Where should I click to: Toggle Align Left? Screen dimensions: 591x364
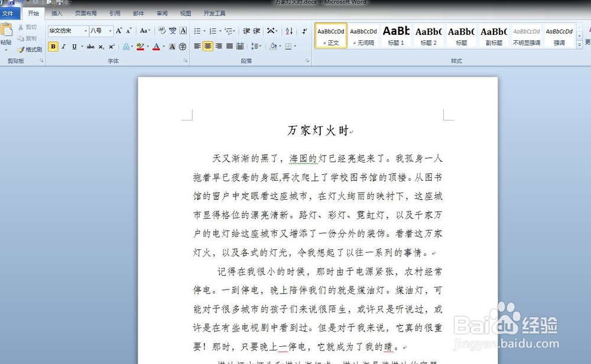(197, 46)
